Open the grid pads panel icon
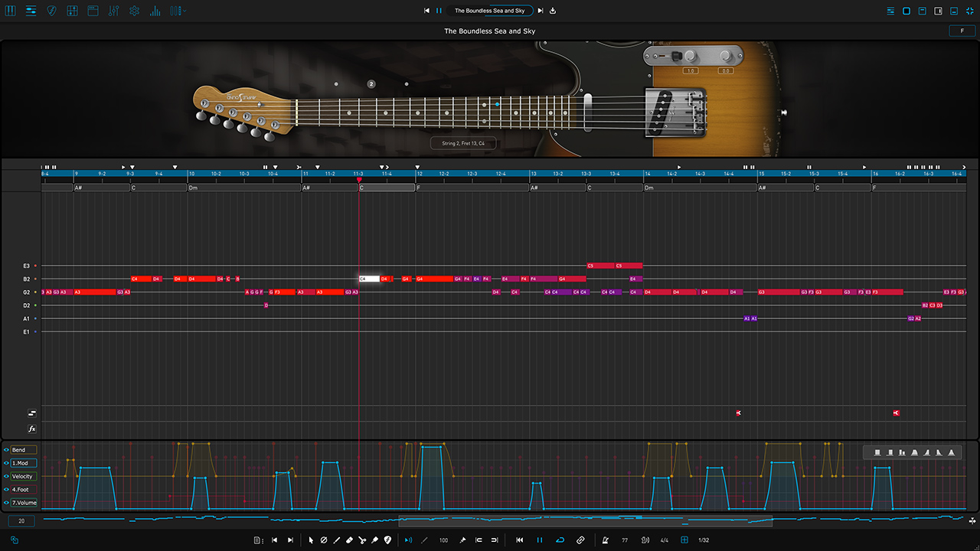980x551 pixels. click(x=73, y=11)
